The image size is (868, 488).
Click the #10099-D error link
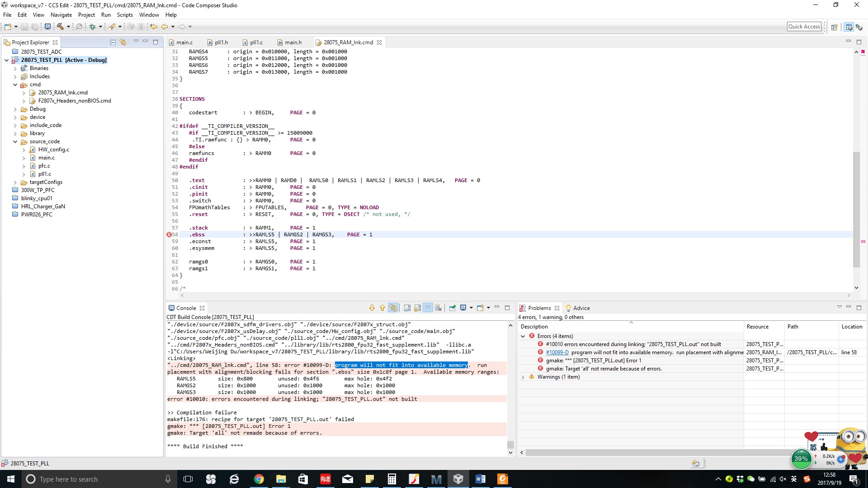click(x=557, y=352)
